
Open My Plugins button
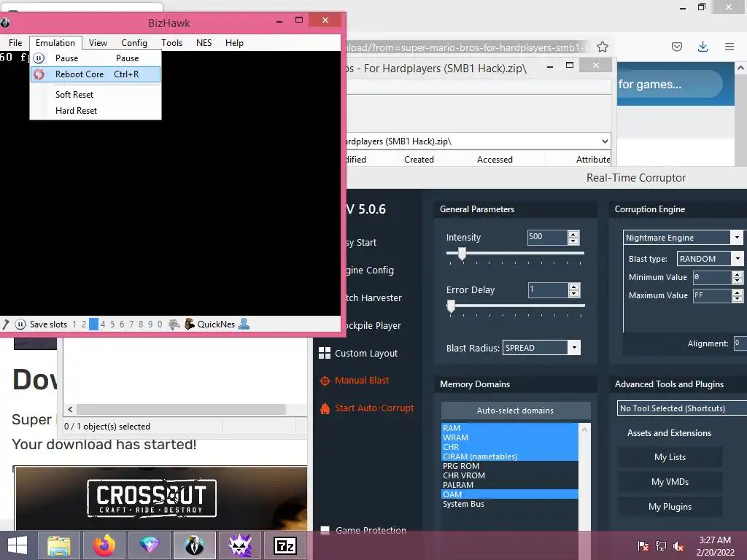tap(670, 507)
